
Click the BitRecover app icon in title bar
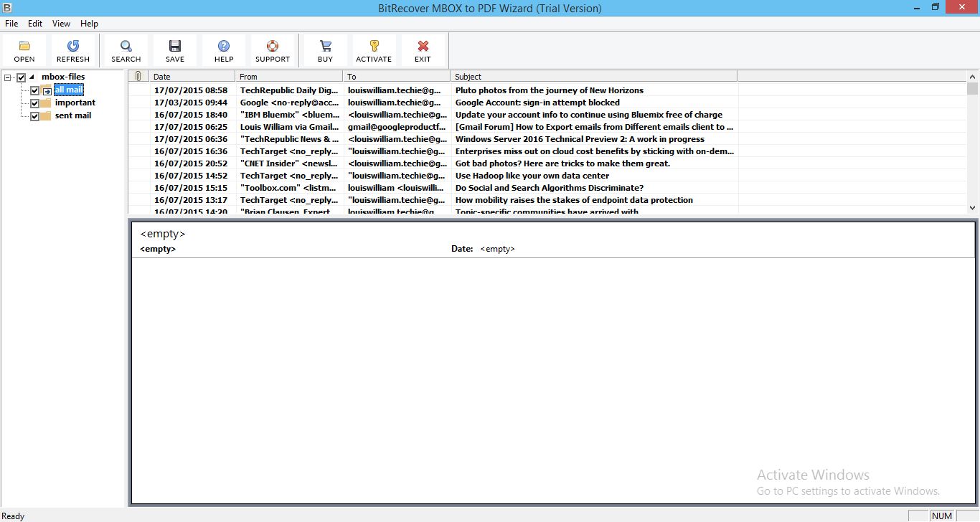[7, 8]
